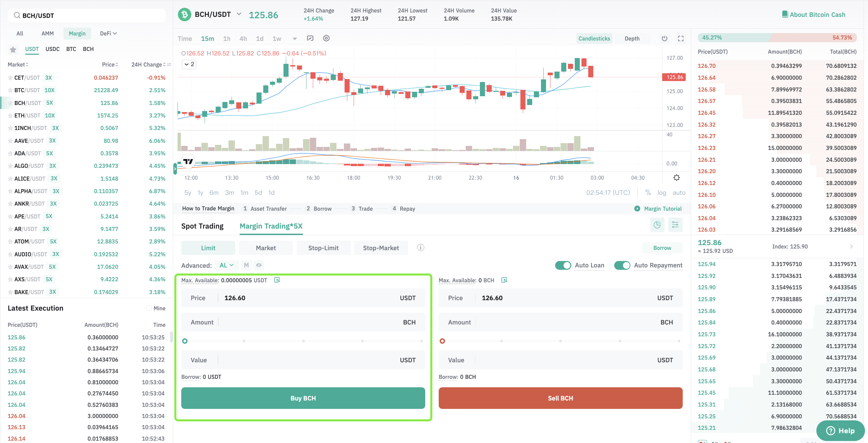
Task: Select the Stop-Limit order type tab
Action: tap(323, 248)
